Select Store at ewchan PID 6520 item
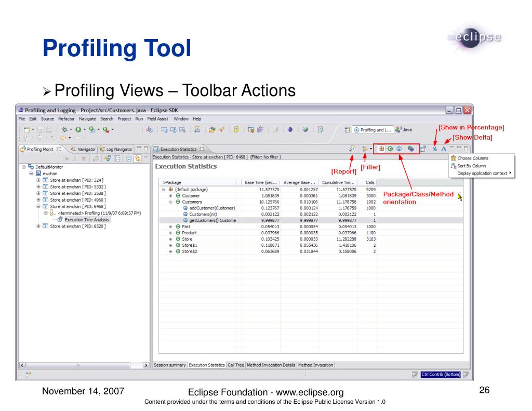 78,226
